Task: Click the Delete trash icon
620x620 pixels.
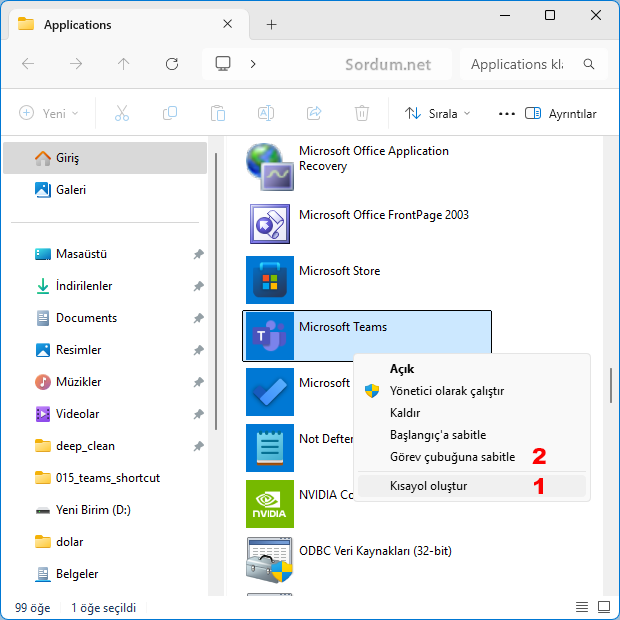Action: [x=361, y=113]
